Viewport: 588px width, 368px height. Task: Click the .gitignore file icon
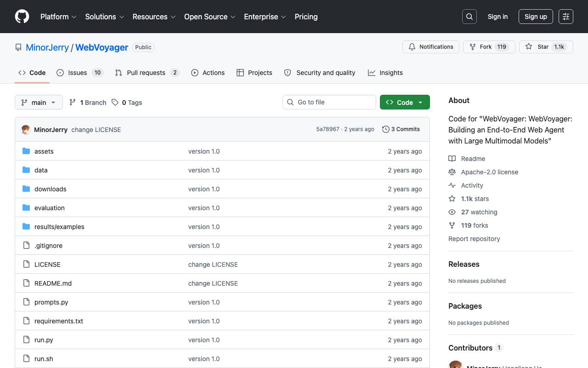[x=26, y=246]
